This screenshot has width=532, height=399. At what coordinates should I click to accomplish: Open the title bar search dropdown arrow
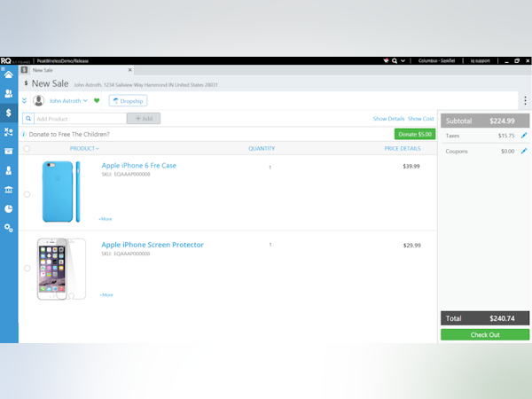coord(403,60)
